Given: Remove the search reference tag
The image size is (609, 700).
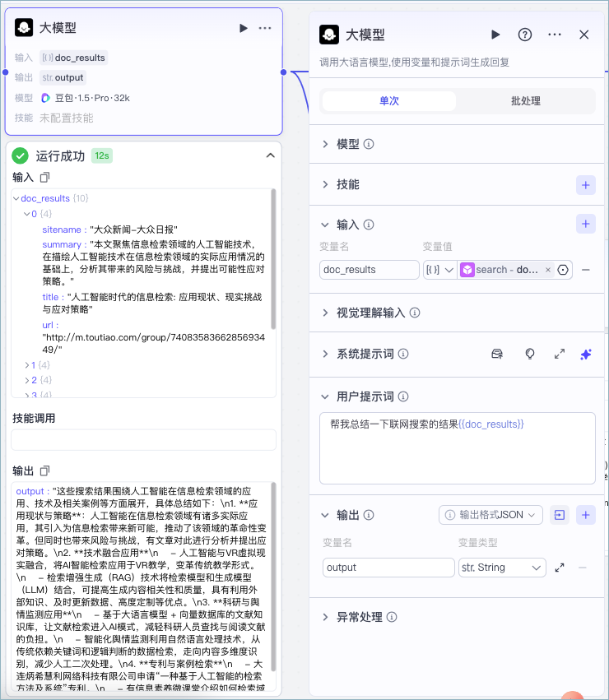Looking at the screenshot, I should pyautogui.click(x=548, y=270).
